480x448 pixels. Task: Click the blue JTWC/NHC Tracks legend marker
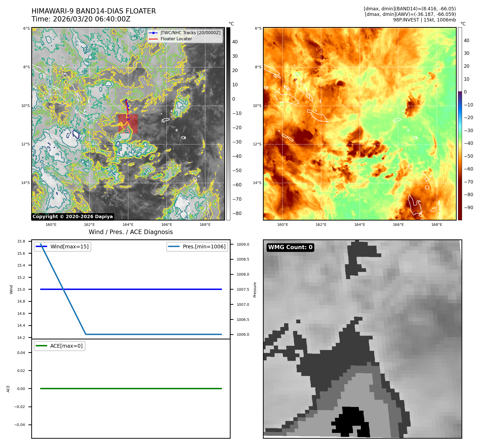pyautogui.click(x=153, y=33)
